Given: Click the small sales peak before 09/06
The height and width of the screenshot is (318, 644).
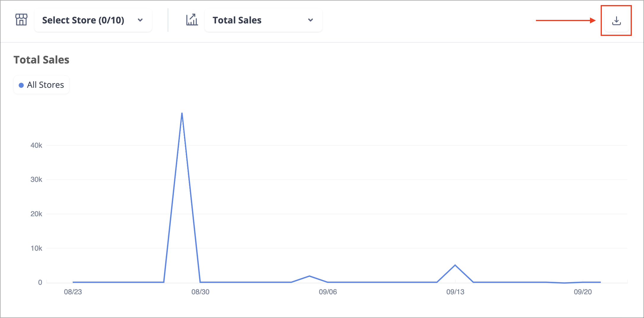Looking at the screenshot, I should (310, 276).
